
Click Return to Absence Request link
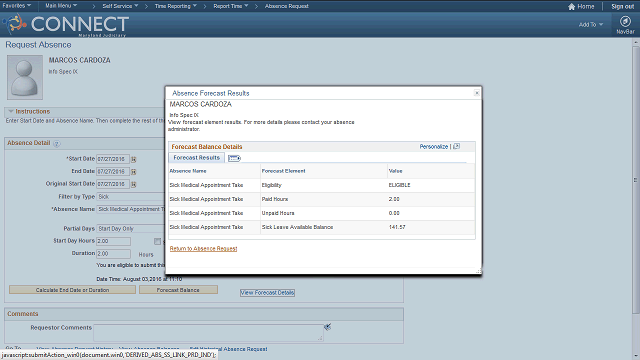point(203,249)
